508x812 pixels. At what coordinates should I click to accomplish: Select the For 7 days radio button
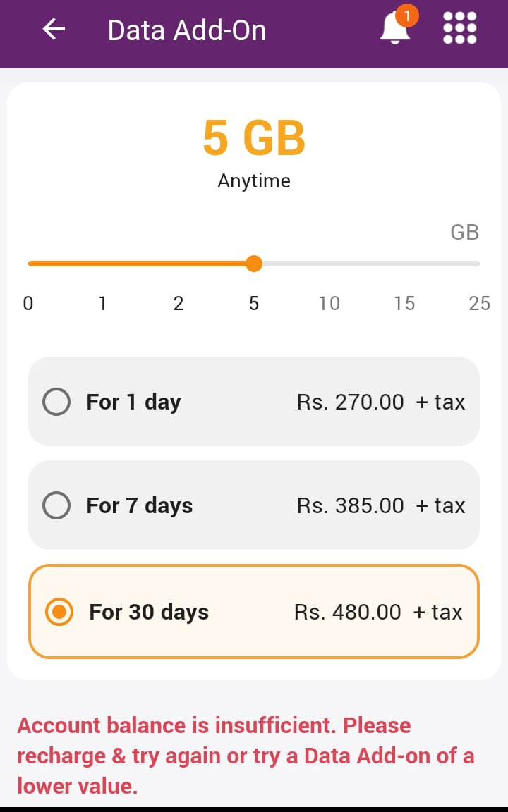coord(56,505)
